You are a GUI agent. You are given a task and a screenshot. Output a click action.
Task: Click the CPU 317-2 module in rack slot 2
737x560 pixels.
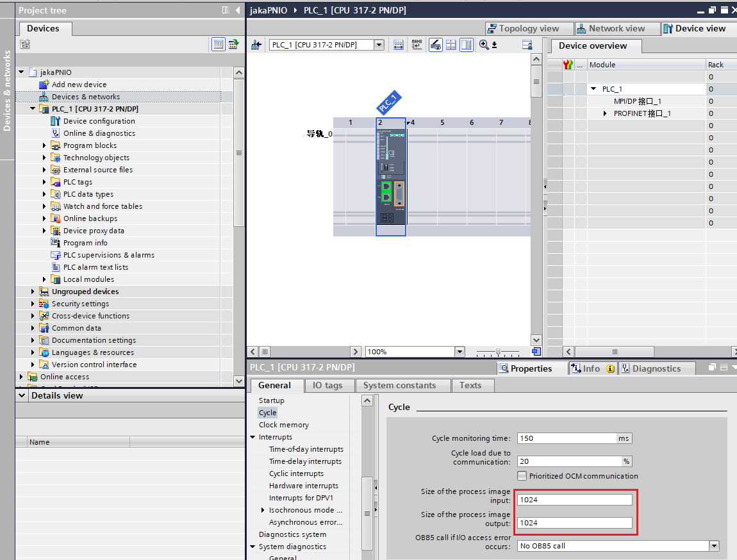pos(390,176)
